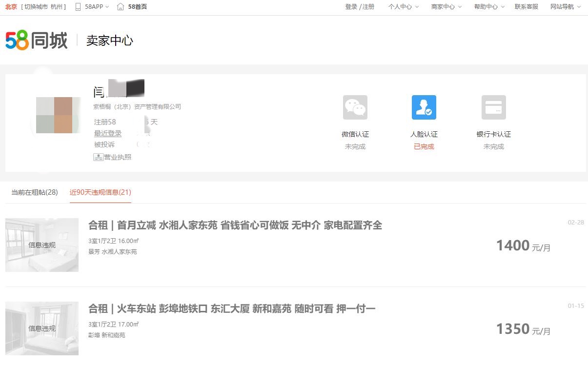Image resolution: width=588 pixels, height=368 pixels.
Task: Open the 联系客服 link
Action: [526, 7]
